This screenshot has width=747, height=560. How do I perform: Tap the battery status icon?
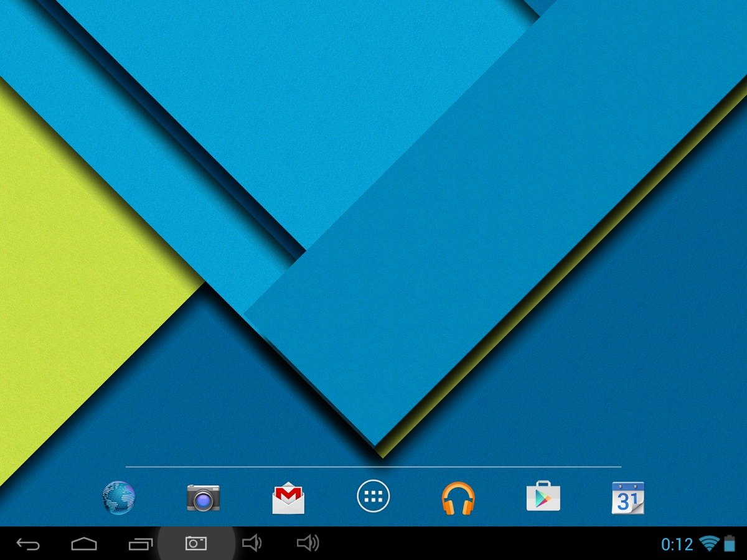[x=730, y=544]
